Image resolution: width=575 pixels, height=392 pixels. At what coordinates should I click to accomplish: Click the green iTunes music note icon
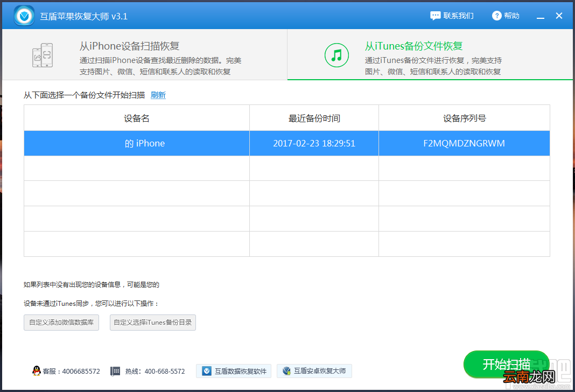coord(336,55)
